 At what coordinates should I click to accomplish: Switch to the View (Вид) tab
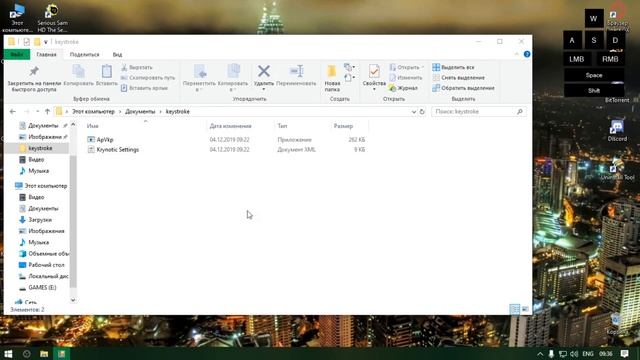tap(117, 54)
